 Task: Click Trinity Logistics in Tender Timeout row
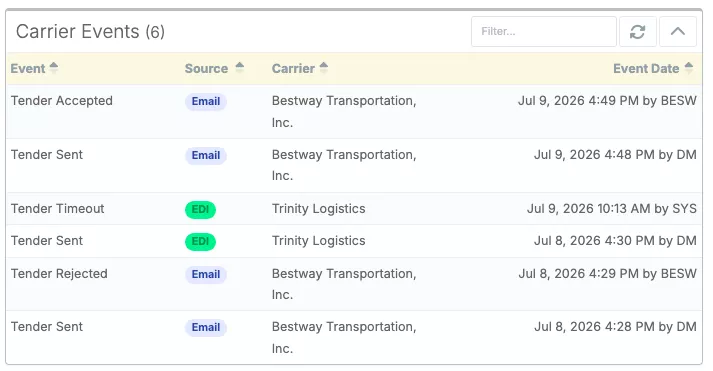(x=319, y=209)
